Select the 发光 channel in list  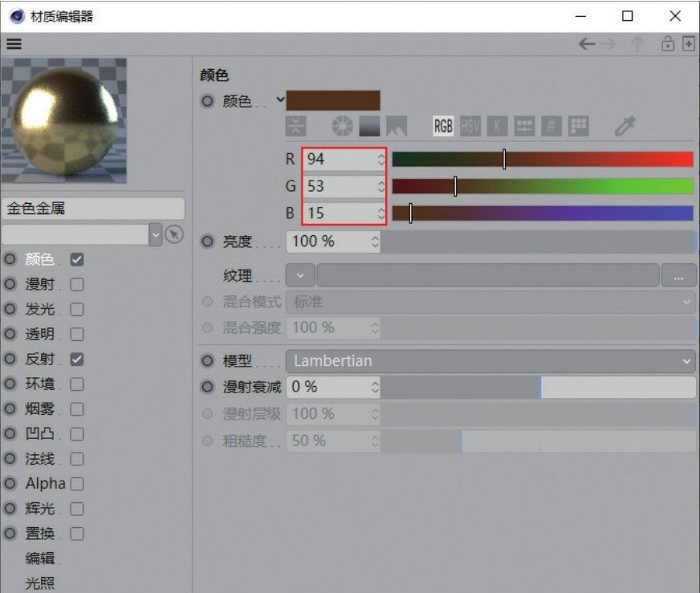[x=39, y=309]
